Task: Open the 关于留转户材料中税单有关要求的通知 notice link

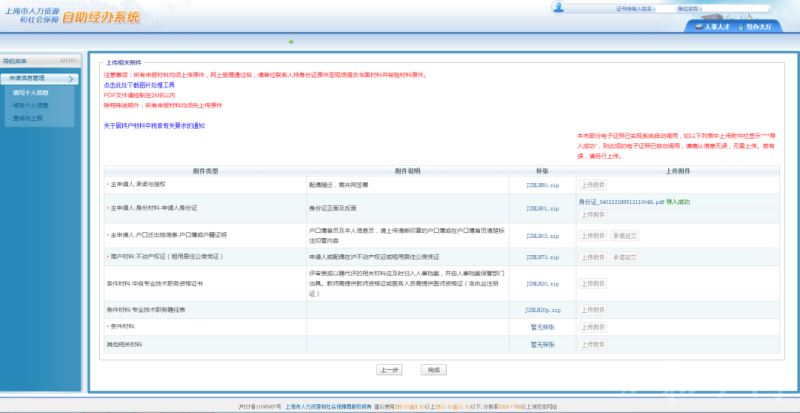Action: [154, 126]
